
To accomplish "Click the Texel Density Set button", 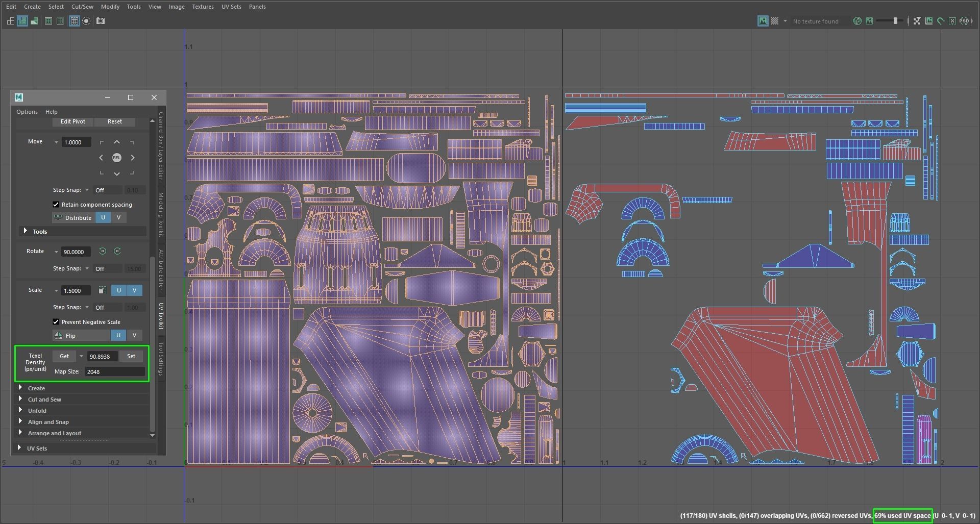I will click(131, 356).
